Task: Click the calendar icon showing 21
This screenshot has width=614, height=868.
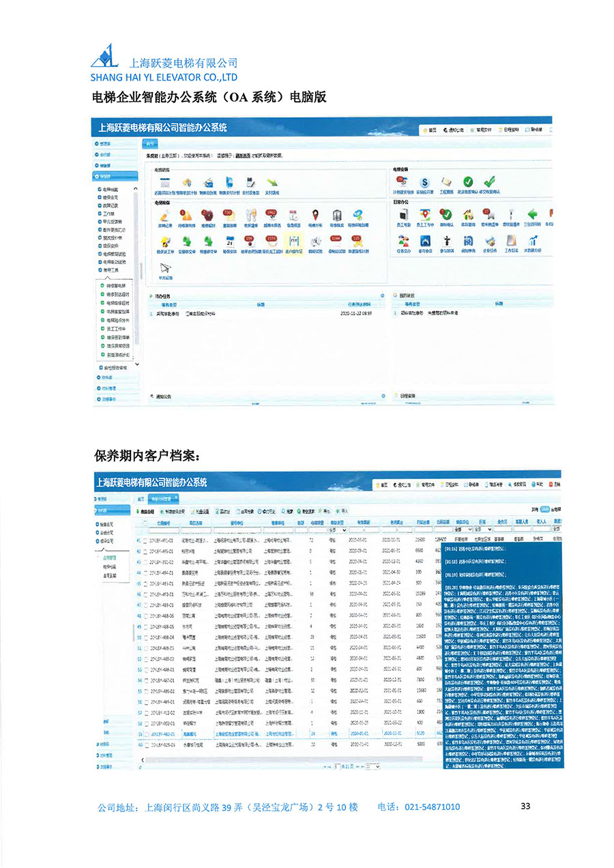Action: click(229, 241)
